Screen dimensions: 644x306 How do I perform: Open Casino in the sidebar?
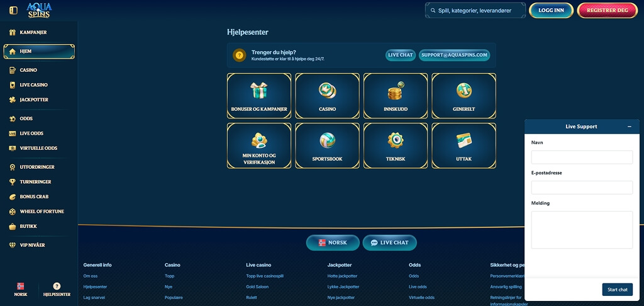39,70
